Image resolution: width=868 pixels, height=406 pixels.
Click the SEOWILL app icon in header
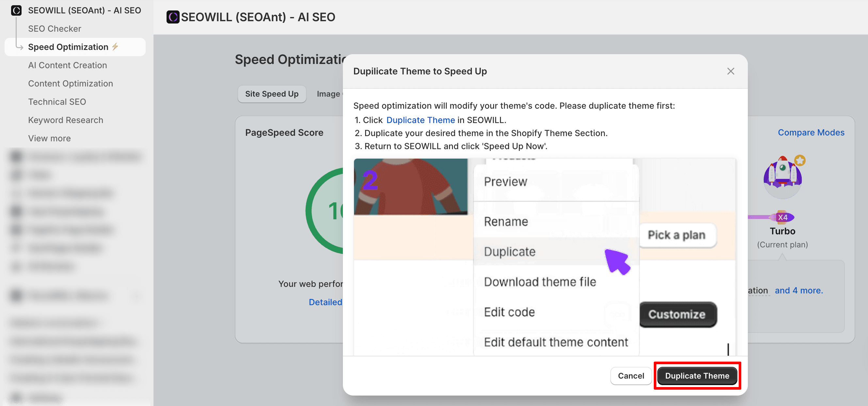173,17
